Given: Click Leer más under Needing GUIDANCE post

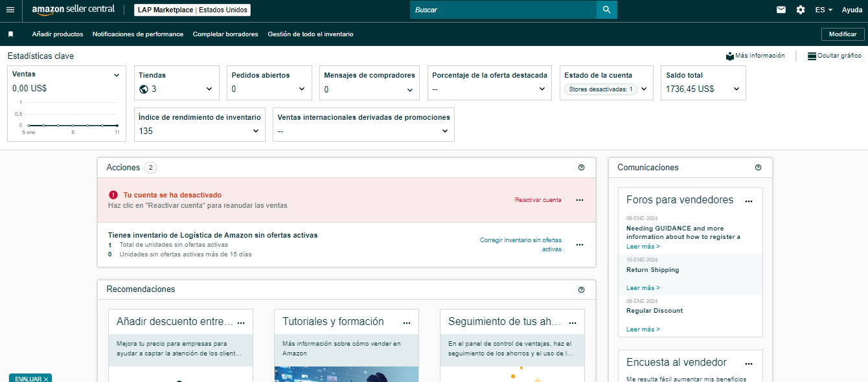Looking at the screenshot, I should coord(643,247).
